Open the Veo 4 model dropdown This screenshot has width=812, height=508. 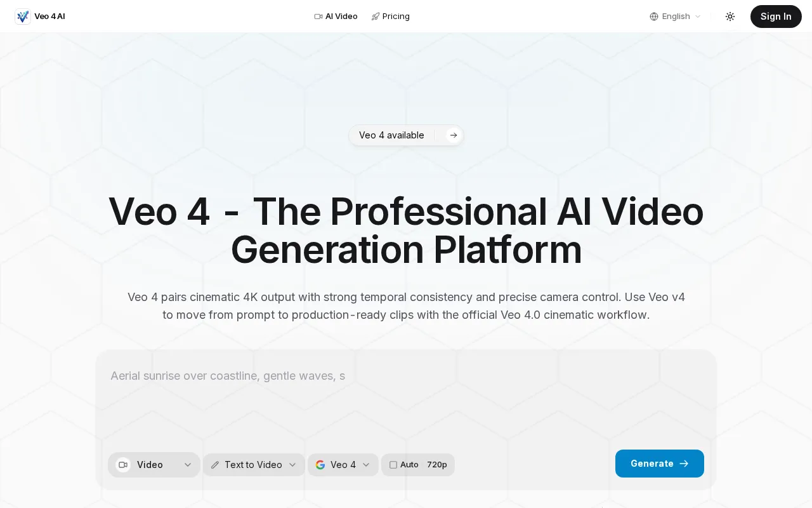pyautogui.click(x=343, y=465)
